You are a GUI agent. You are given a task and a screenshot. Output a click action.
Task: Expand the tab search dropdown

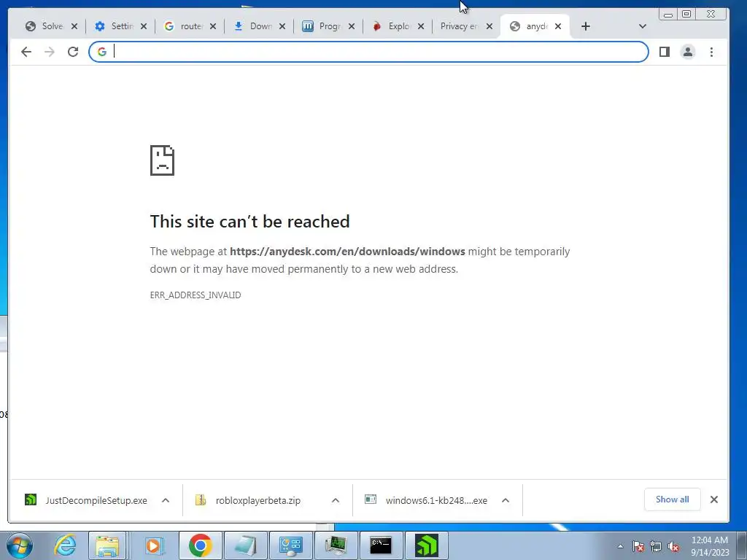(642, 26)
